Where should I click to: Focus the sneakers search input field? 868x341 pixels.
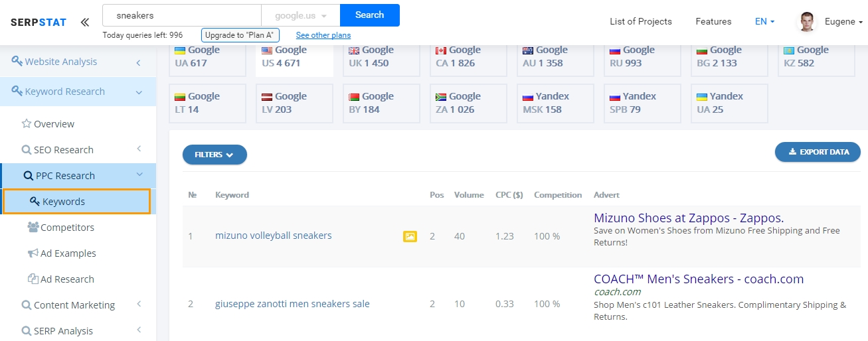pyautogui.click(x=182, y=15)
